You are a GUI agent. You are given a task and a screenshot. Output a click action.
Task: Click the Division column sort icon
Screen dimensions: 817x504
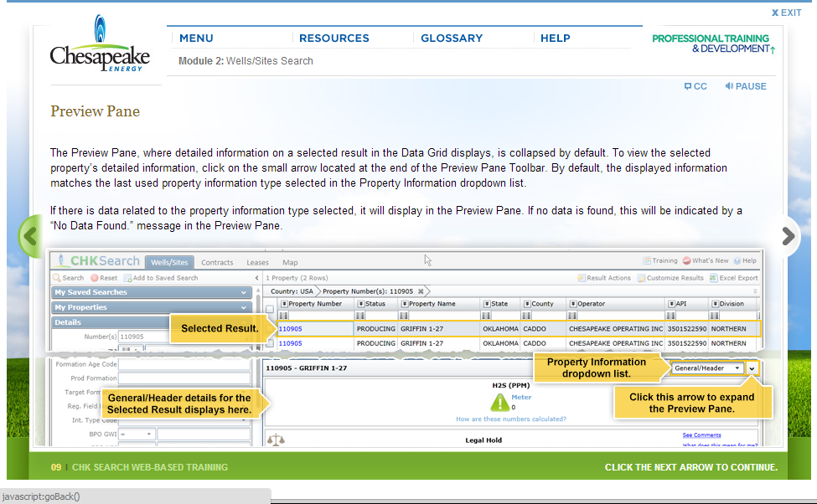pos(716,304)
